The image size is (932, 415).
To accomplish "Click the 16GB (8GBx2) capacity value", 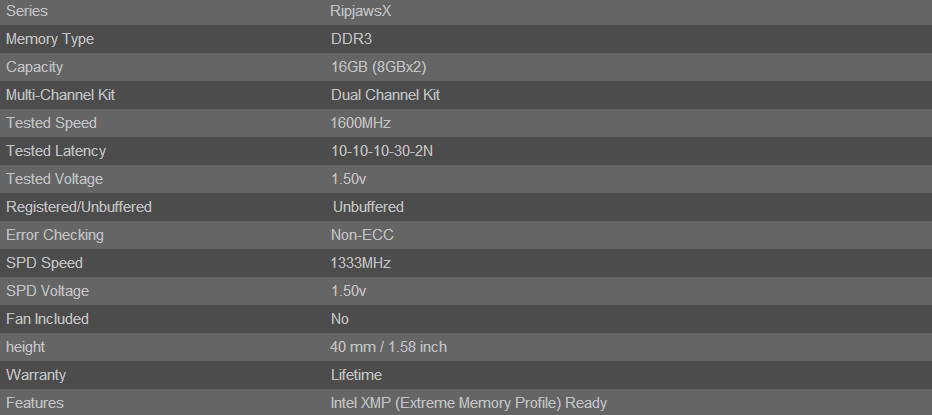I will click(379, 67).
